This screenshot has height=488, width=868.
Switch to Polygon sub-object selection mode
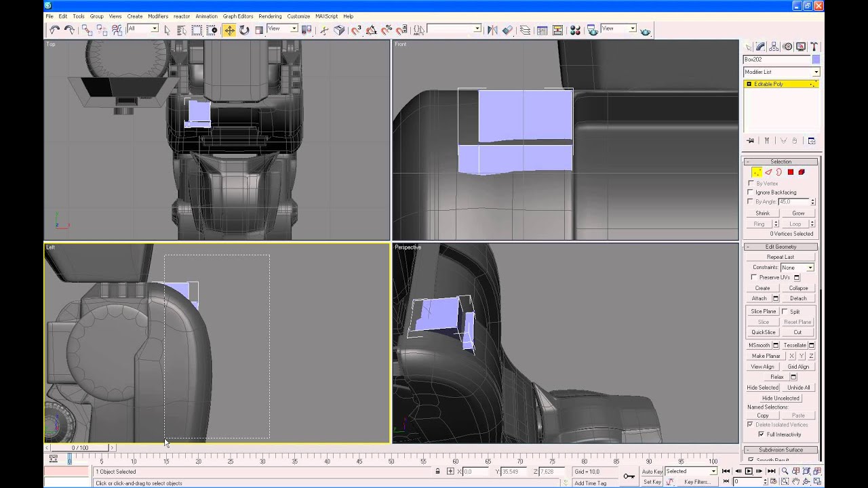point(790,172)
